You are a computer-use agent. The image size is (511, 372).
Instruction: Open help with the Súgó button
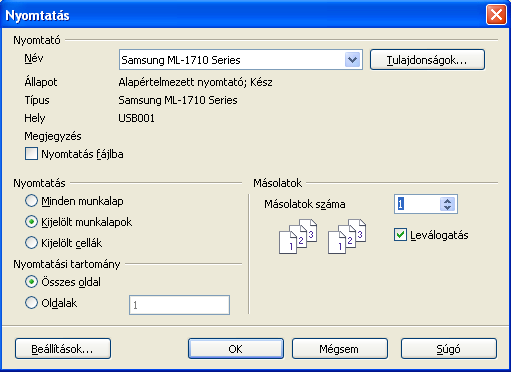[449, 349]
